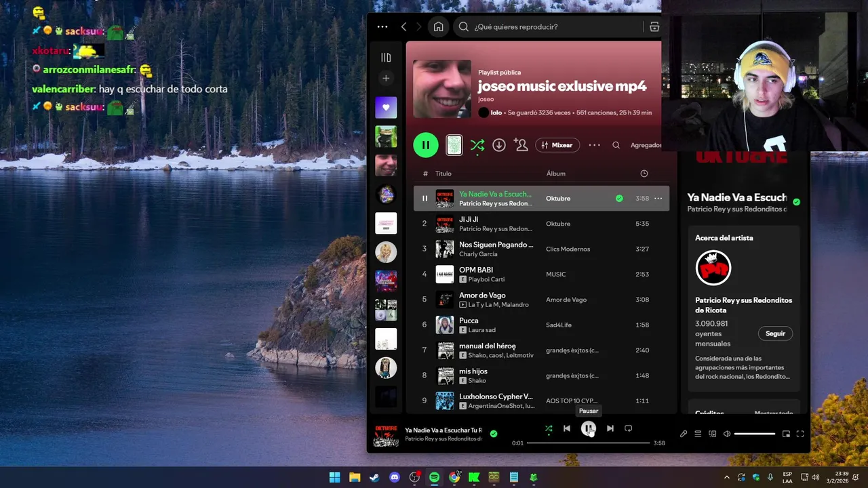Open connect to a device
The height and width of the screenshot is (488, 868).
(712, 434)
